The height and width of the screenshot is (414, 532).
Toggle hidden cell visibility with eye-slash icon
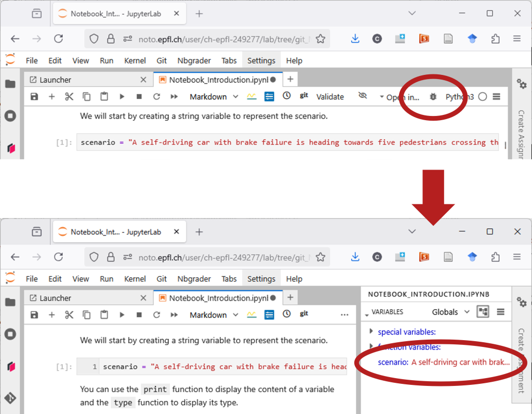click(363, 97)
